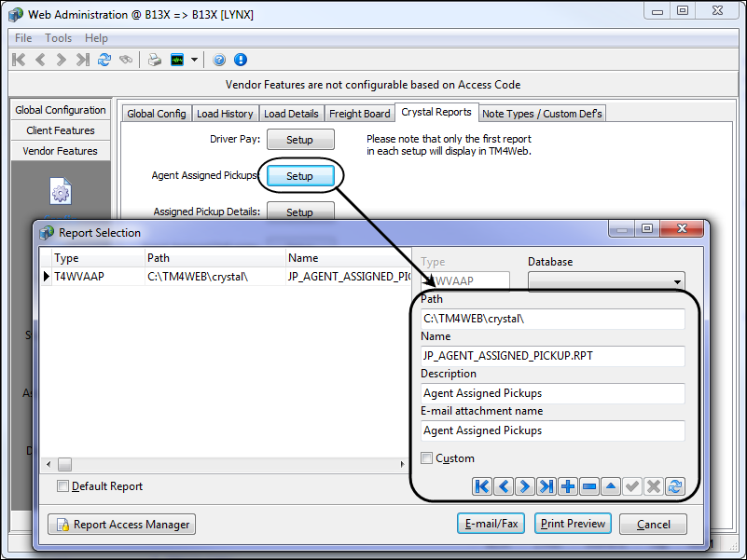Screen dimensions: 747x560
Task: Click the Print Preview button
Action: (x=573, y=524)
